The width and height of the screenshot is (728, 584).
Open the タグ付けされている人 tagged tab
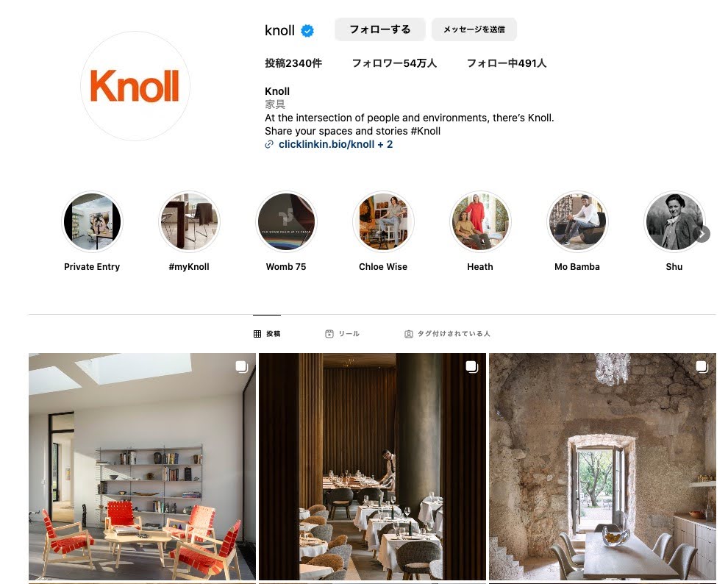pos(447,333)
